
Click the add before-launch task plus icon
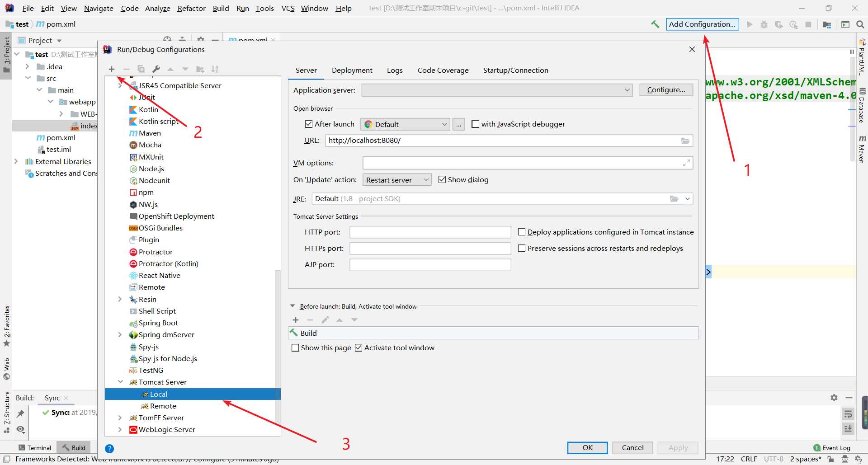[x=296, y=320]
